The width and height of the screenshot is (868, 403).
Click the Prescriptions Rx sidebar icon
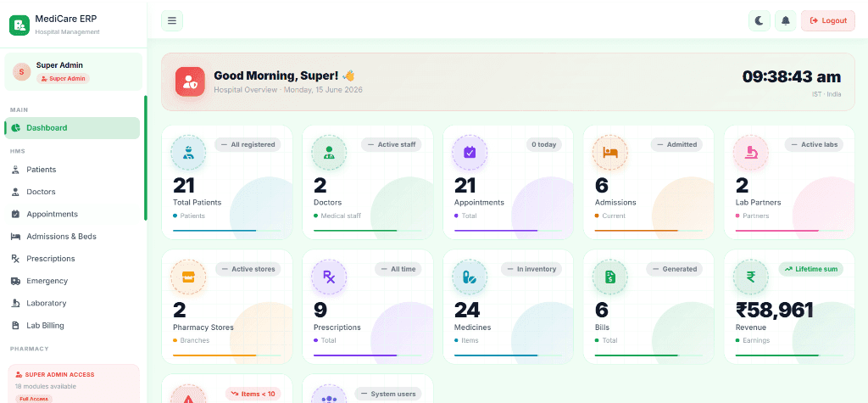pyautogui.click(x=15, y=258)
